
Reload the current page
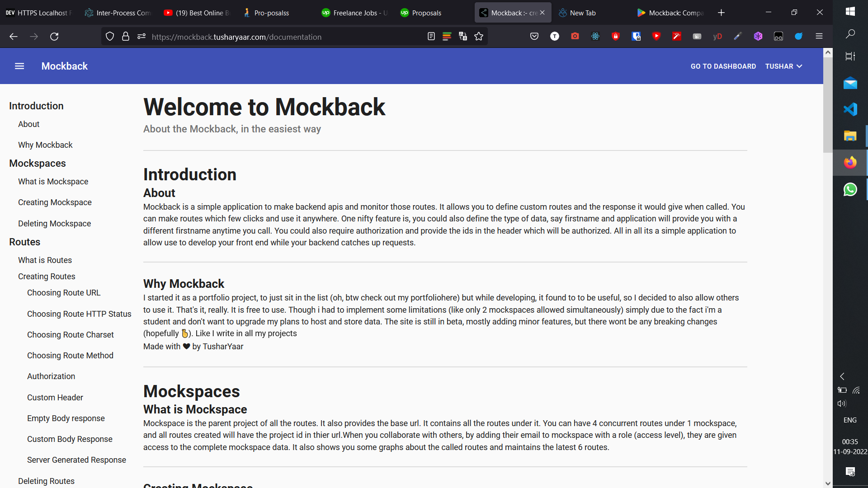(x=54, y=37)
